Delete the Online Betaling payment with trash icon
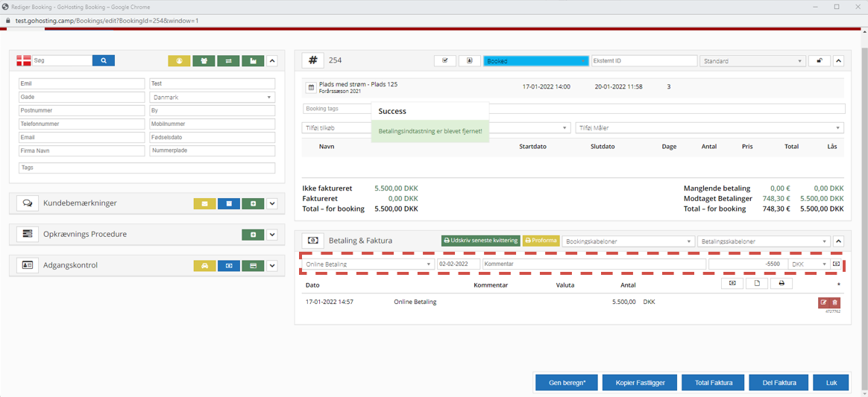Image resolution: width=868 pixels, height=397 pixels. [834, 302]
